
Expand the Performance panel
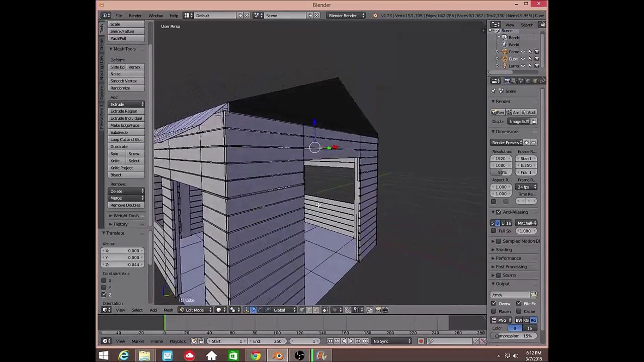tap(508, 258)
